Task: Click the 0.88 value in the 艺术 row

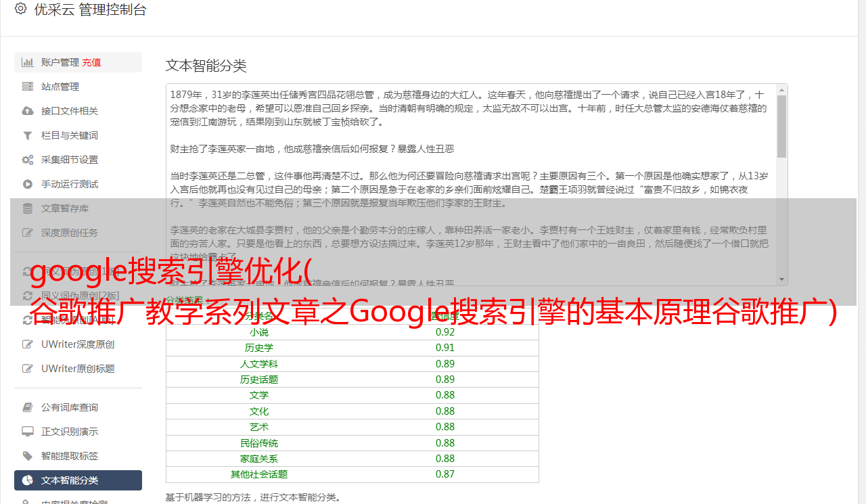Action: coord(445,427)
